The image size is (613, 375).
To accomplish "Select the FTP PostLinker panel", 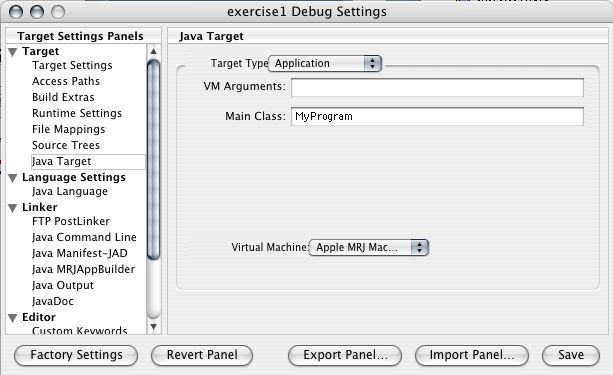I will tap(71, 221).
